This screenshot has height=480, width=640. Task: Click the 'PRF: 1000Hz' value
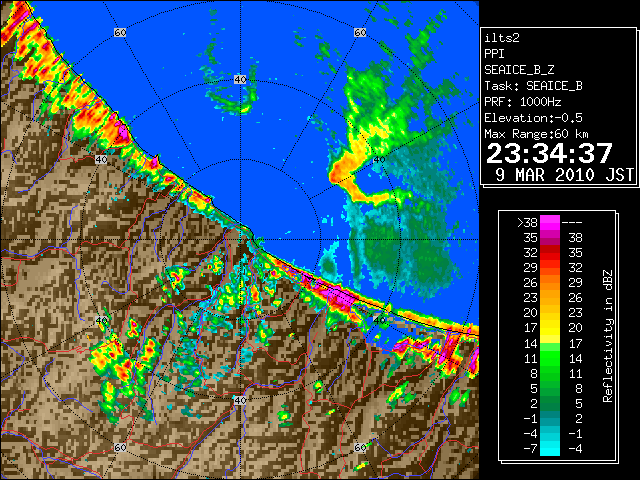pos(522,102)
